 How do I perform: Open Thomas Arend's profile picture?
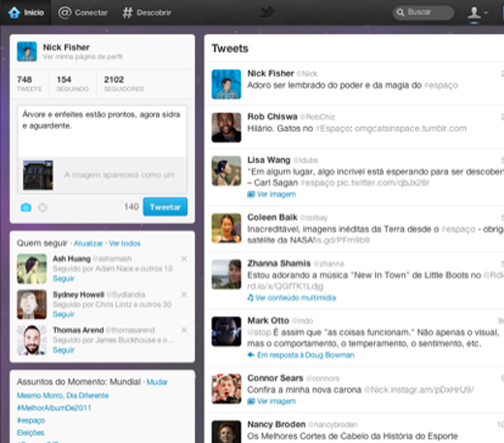pyautogui.click(x=32, y=340)
